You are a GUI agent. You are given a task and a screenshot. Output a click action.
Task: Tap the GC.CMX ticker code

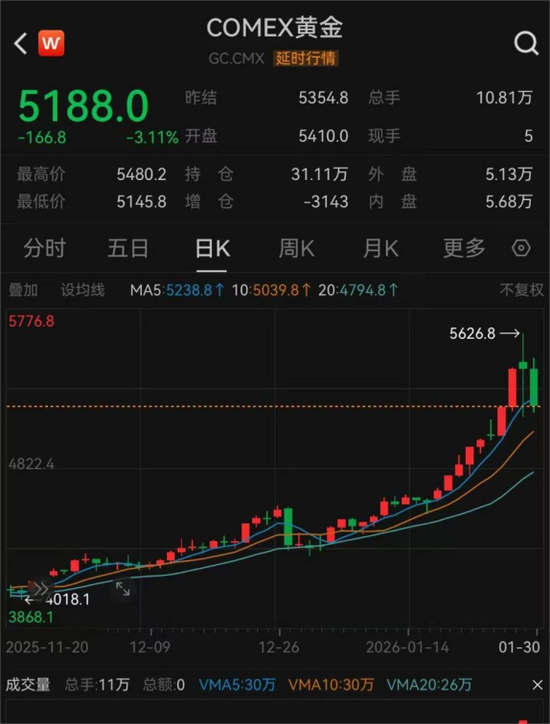(236, 59)
